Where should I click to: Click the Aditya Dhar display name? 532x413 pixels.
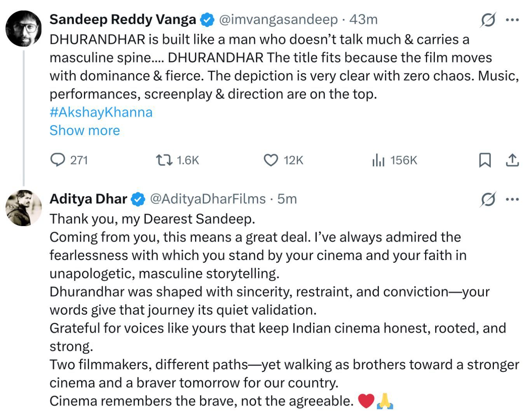[x=88, y=199]
